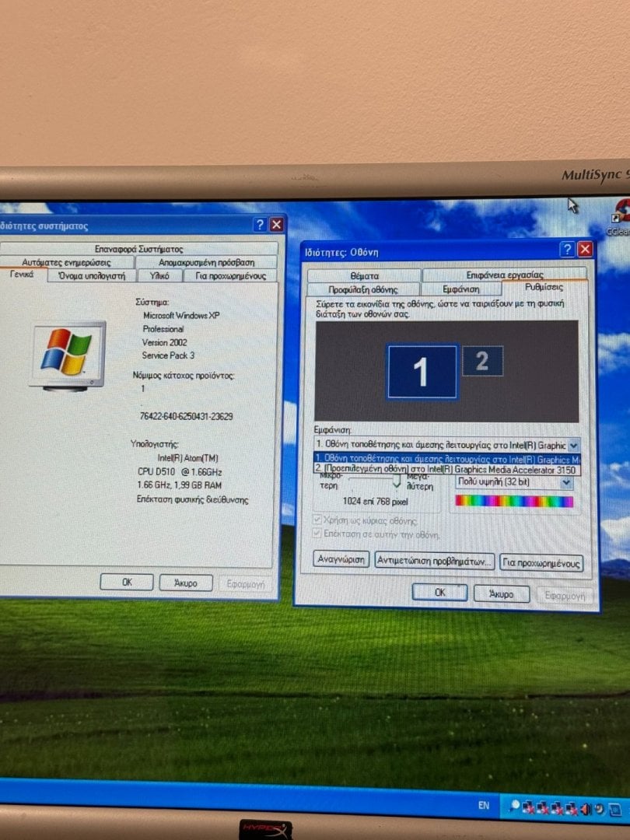Click the Windows XP logo image

point(68,354)
